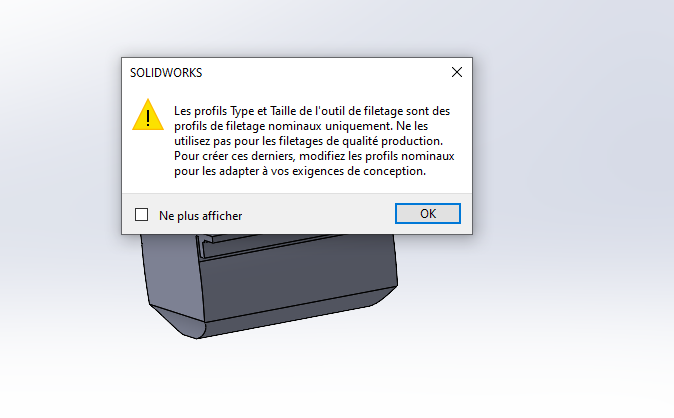
Task: Enable the Ne plus afficher checkbox
Action: tap(141, 215)
